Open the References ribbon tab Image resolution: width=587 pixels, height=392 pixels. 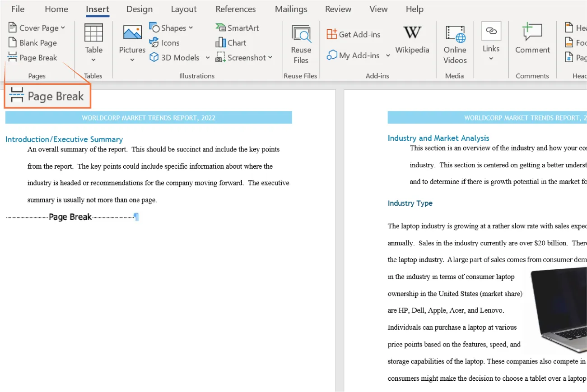pyautogui.click(x=235, y=9)
